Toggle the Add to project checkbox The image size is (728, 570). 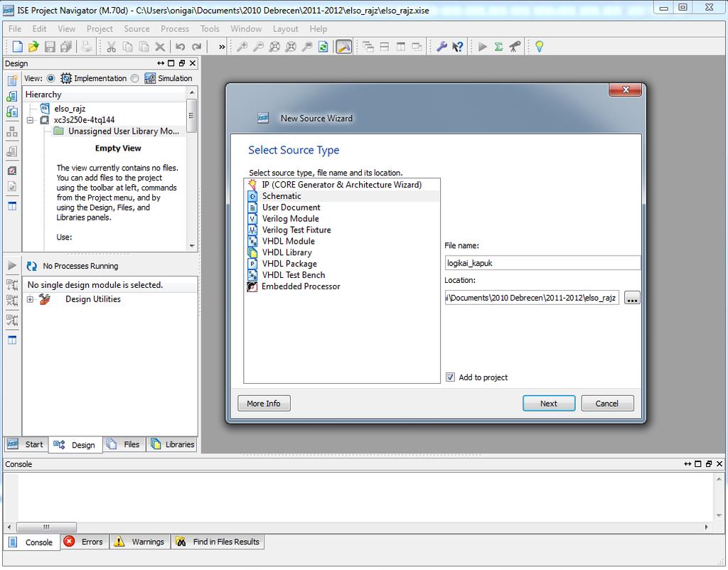click(450, 377)
